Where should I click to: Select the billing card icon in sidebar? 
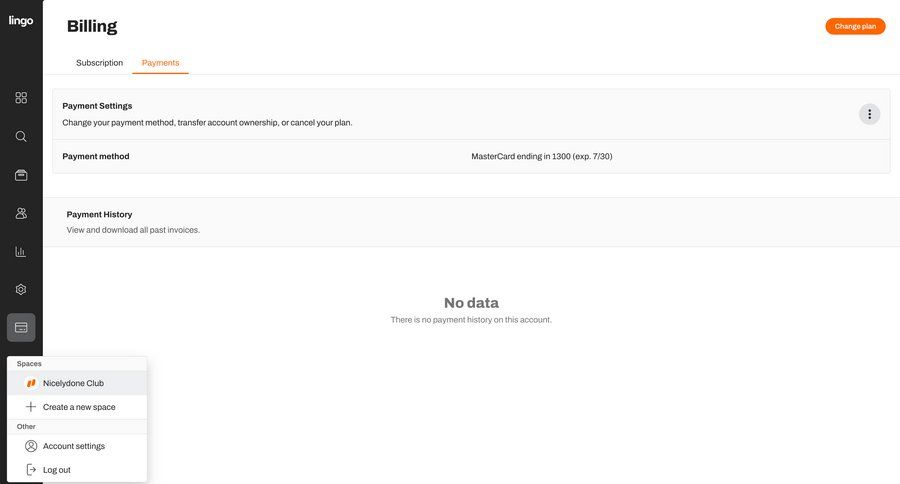pyautogui.click(x=21, y=327)
